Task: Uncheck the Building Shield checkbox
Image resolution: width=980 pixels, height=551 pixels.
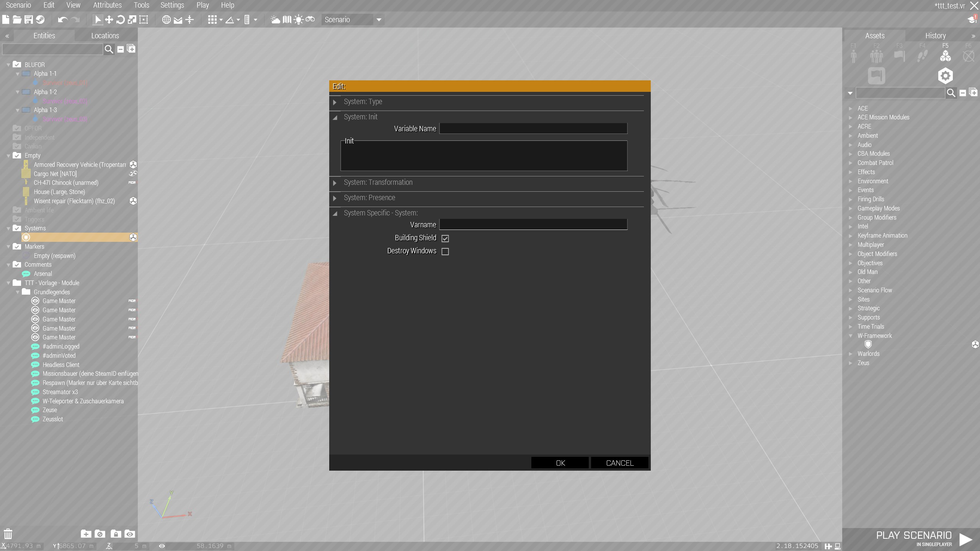Action: pos(445,238)
